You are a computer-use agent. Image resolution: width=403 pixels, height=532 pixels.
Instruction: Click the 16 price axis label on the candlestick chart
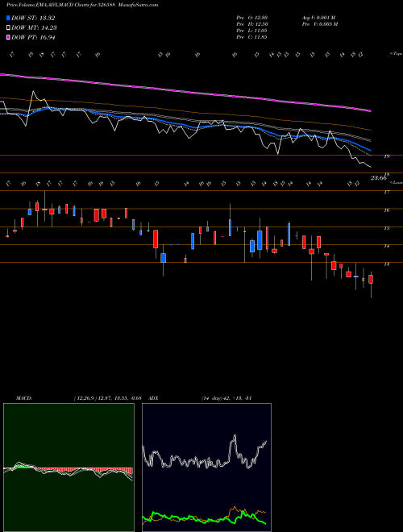[x=386, y=210]
